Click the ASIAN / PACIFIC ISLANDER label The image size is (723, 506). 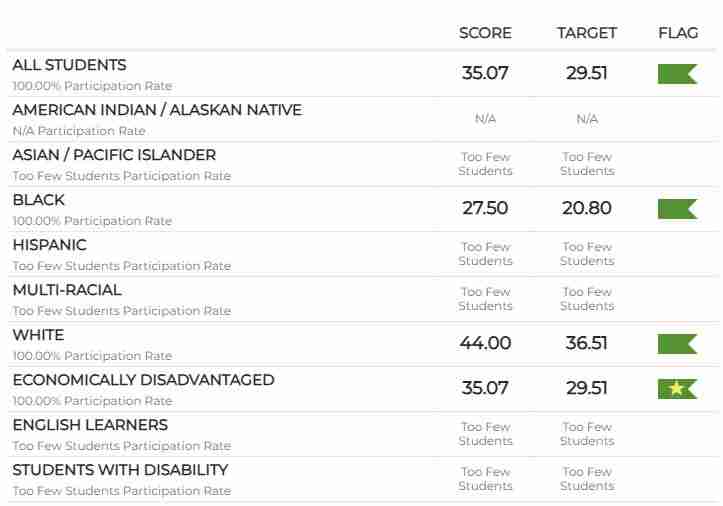click(114, 155)
